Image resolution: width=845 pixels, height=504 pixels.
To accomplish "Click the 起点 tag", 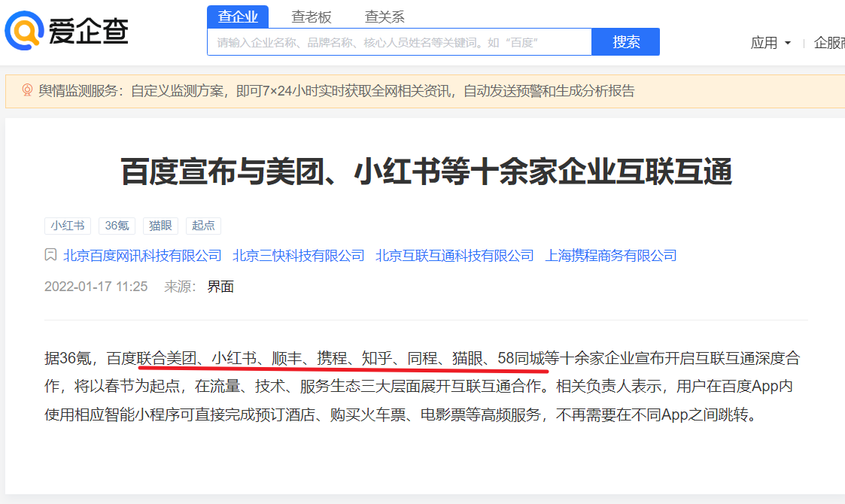I will [203, 226].
